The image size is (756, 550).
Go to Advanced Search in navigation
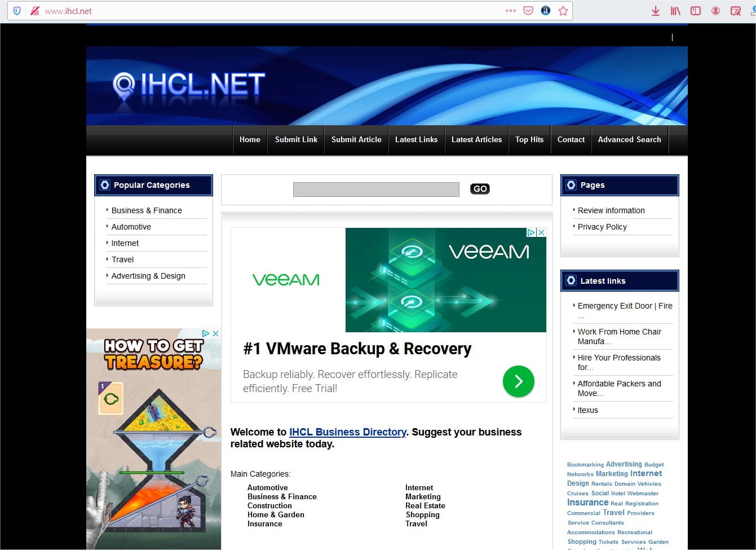click(x=629, y=139)
